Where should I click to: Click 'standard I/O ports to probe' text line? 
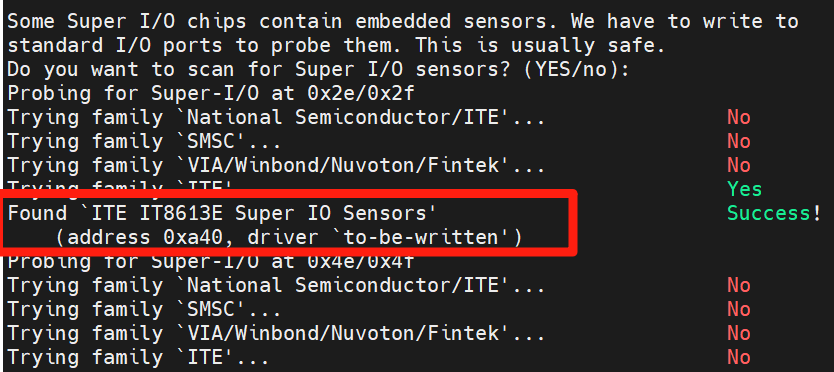click(x=336, y=46)
